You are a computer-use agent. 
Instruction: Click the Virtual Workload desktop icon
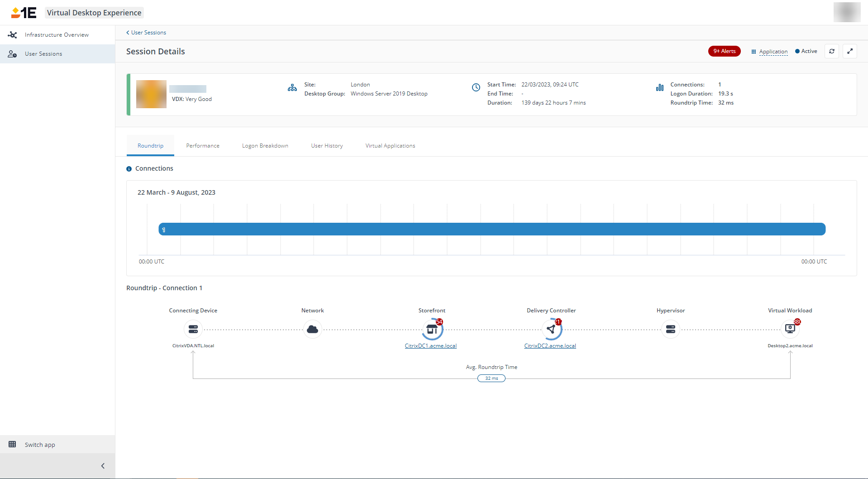click(x=790, y=329)
